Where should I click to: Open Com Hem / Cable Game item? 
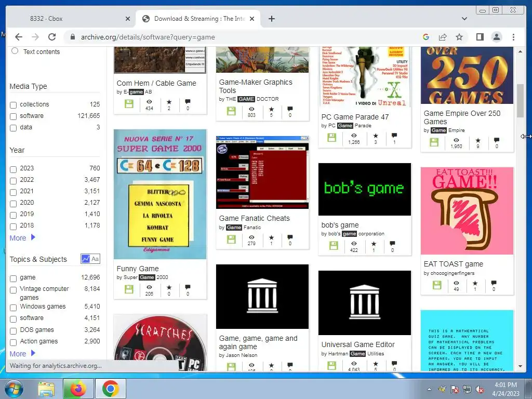tap(156, 83)
